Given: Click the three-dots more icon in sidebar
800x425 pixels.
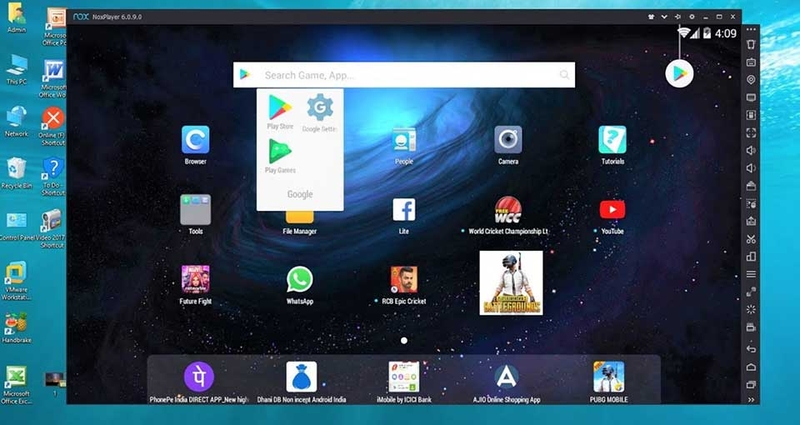Looking at the screenshot, I should point(751,30).
